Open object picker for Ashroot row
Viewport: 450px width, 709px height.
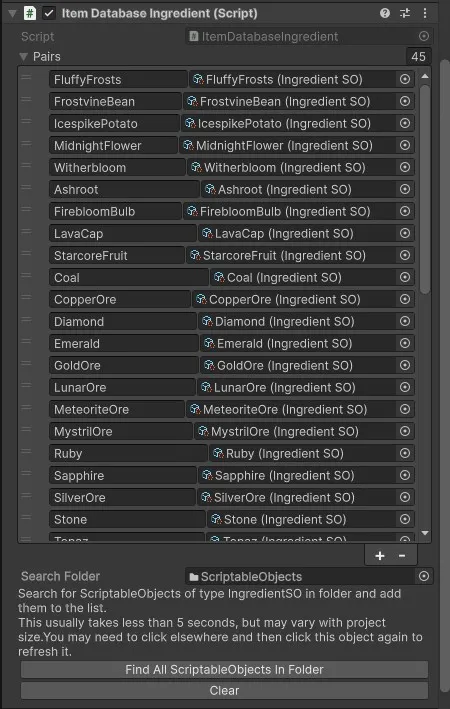click(405, 189)
